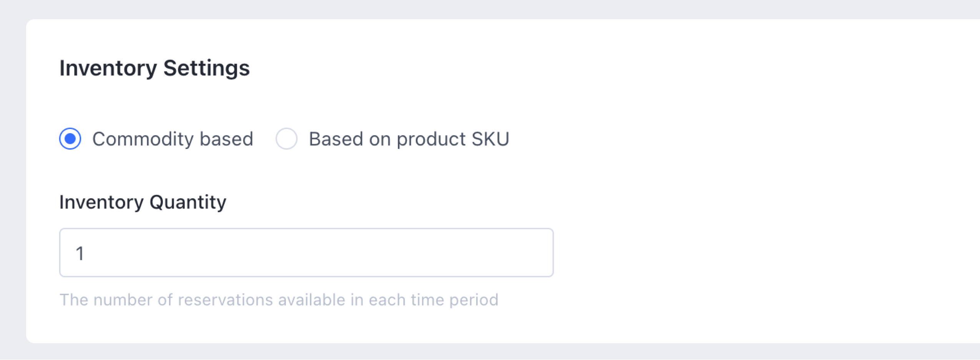Focus the Inventory Quantity input field

[306, 253]
